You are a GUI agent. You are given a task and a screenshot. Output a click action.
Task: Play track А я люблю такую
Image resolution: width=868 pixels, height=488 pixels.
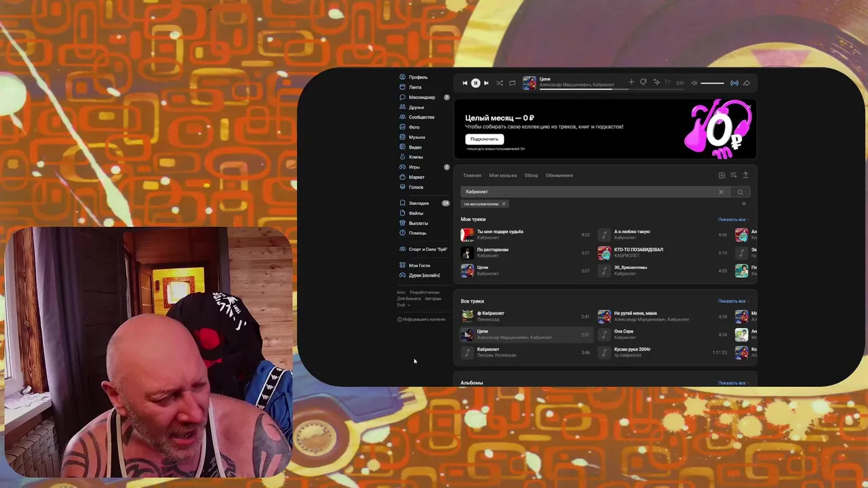click(663, 235)
